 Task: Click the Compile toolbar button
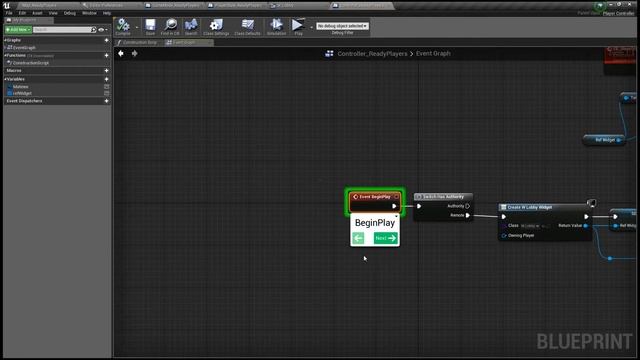pyautogui.click(x=123, y=27)
